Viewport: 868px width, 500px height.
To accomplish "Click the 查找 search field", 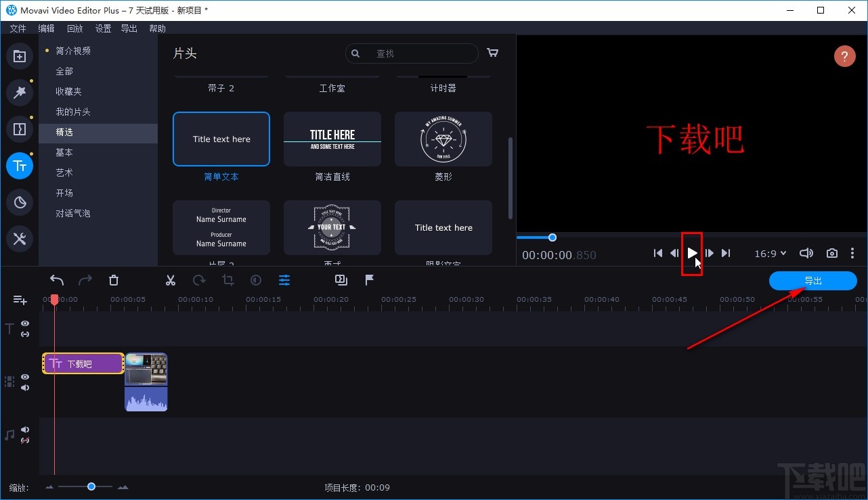I will [x=412, y=53].
